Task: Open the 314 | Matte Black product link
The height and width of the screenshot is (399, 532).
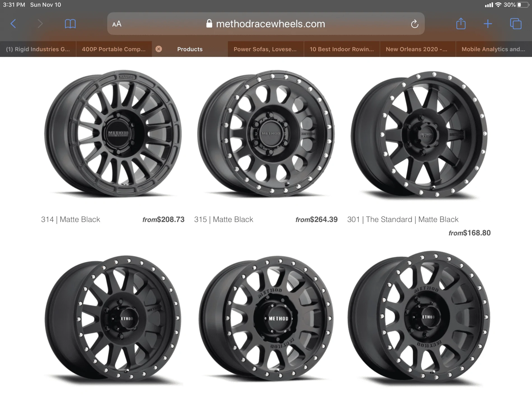Action: (71, 219)
